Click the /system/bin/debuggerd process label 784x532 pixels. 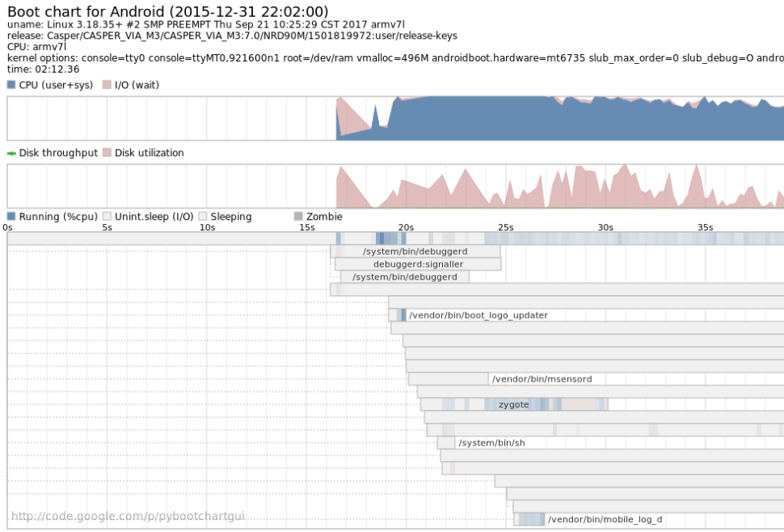416,251
